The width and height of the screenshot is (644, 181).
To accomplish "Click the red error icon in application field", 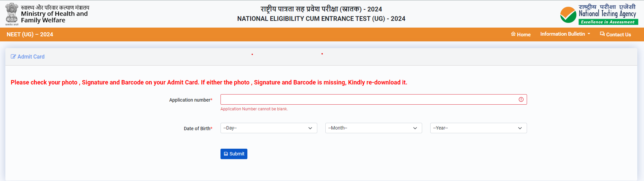I will pyautogui.click(x=521, y=100).
